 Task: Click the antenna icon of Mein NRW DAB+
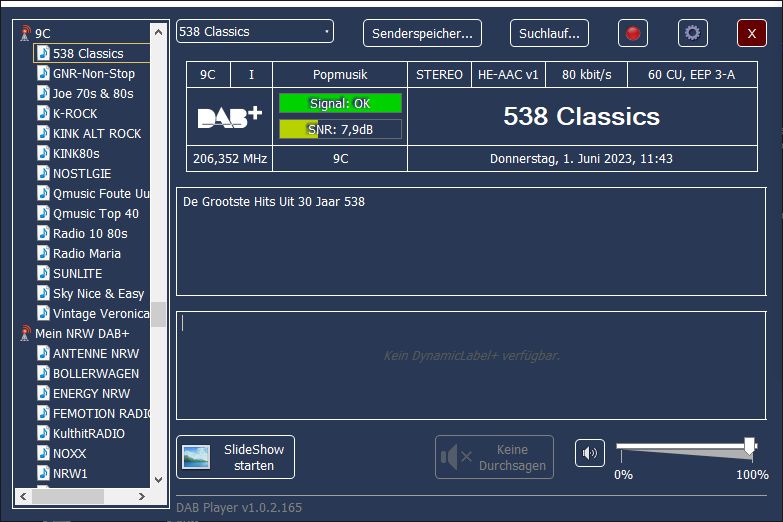(x=25, y=333)
